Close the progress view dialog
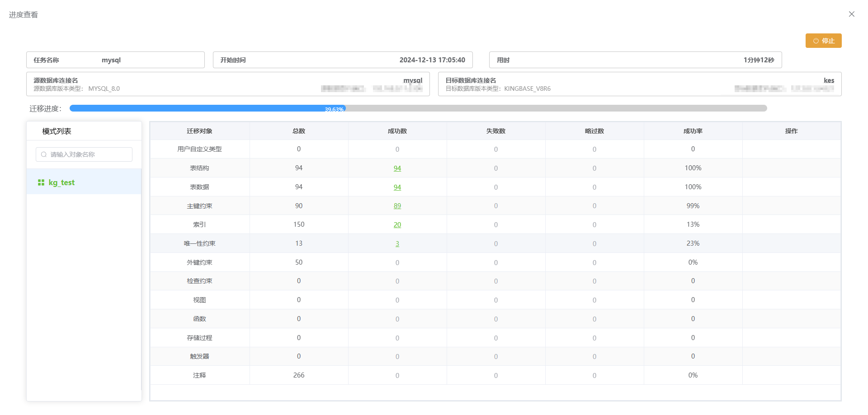Image resolution: width=868 pixels, height=415 pixels. coord(851,14)
